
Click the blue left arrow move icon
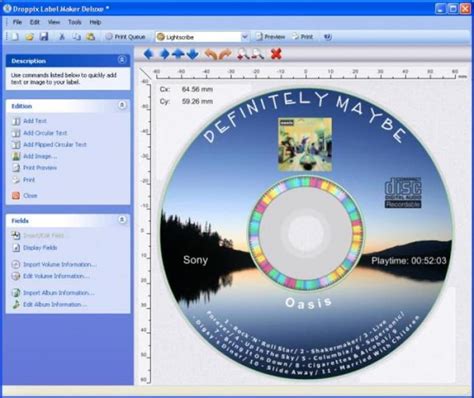[x=149, y=54]
